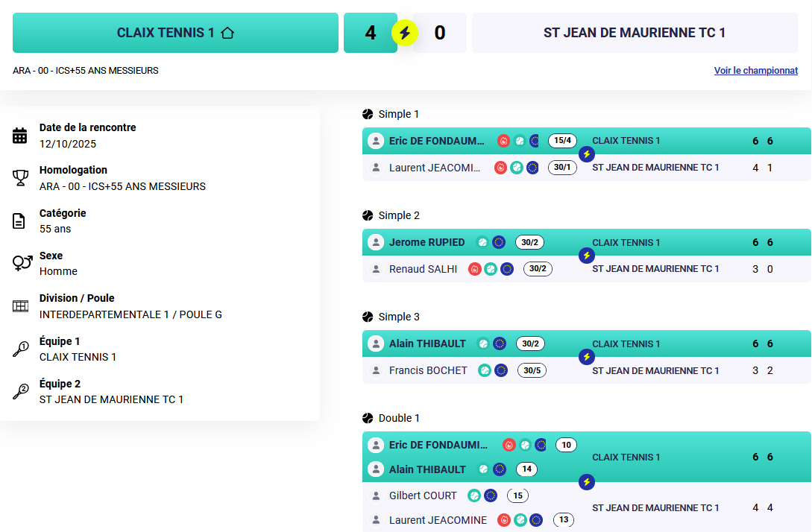Click the blue EU stars badge beside Francis BOCHET
This screenshot has width=812, height=532.
click(501, 370)
